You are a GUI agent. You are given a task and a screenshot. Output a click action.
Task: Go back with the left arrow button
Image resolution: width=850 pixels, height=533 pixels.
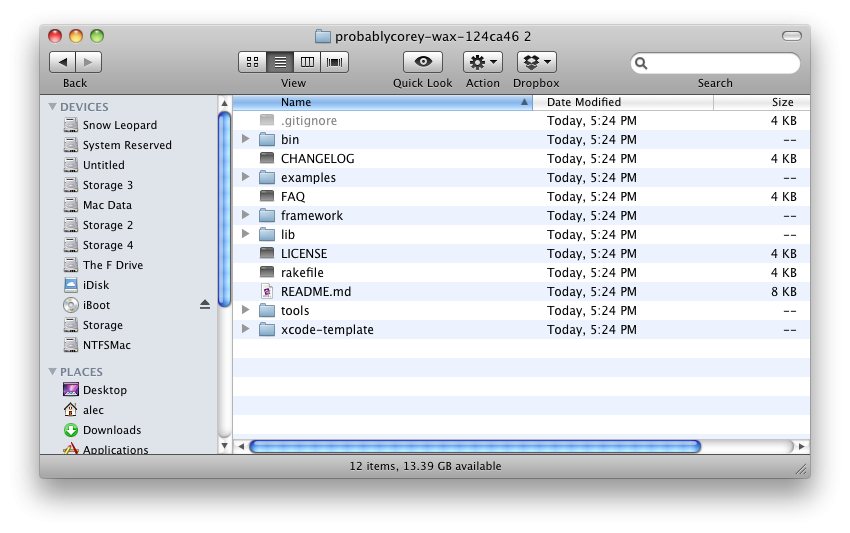tap(63, 62)
